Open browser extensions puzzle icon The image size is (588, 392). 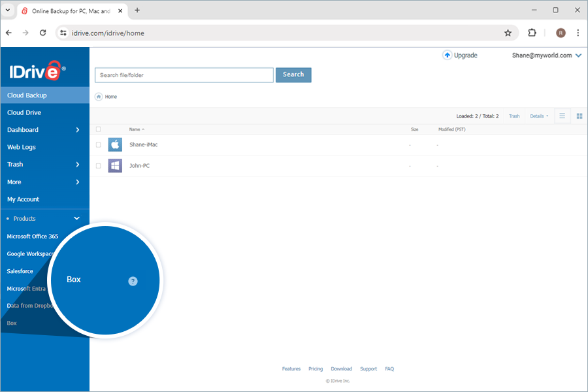click(532, 33)
